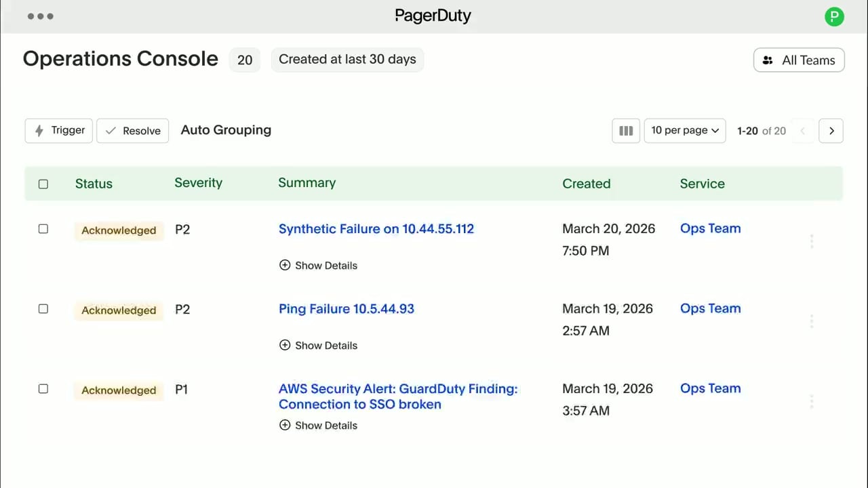Check the Synthetic Failure incident checkbox
Screen dimensions: 868x488
(43, 229)
